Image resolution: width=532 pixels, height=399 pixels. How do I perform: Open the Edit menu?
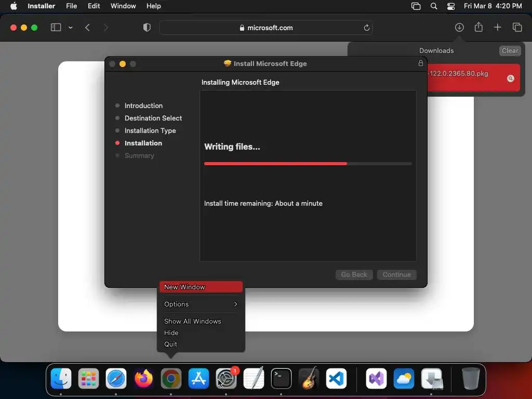tap(94, 6)
